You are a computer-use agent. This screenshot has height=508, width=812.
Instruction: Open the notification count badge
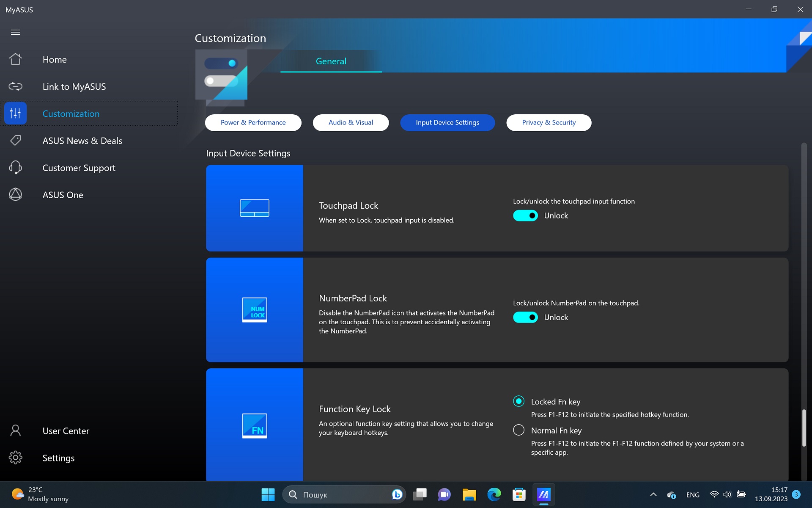pyautogui.click(x=796, y=494)
